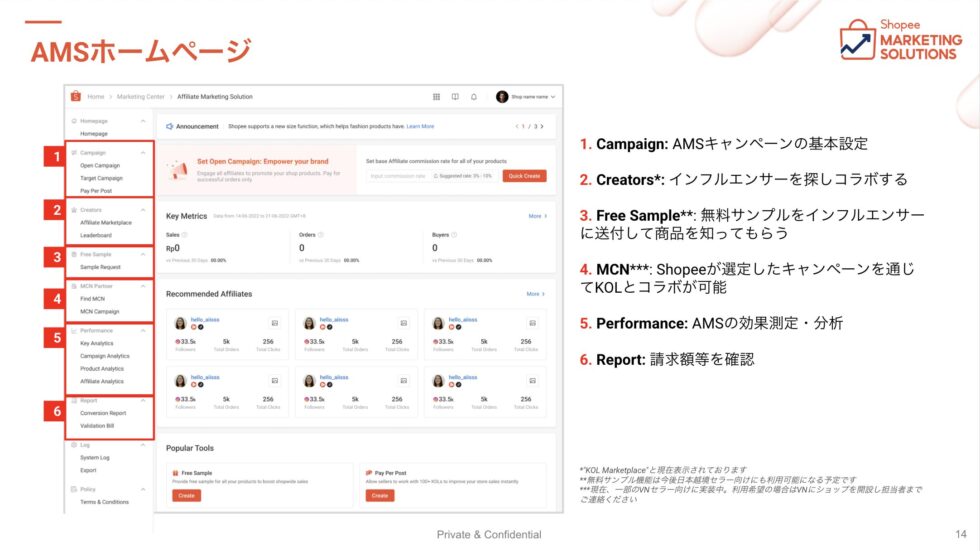Screen dimensions: 980x551
Task: Select Pay Per Post in sidebar menu
Action: 96,191
